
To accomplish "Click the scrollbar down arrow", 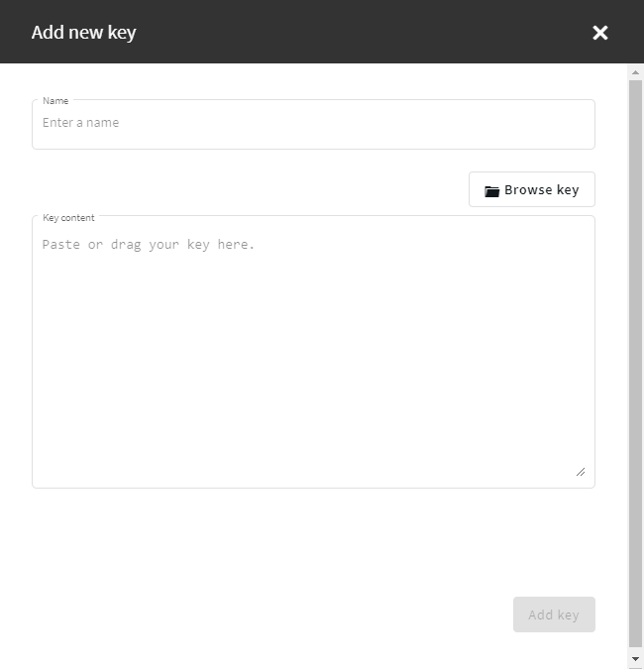I will click(635, 659).
